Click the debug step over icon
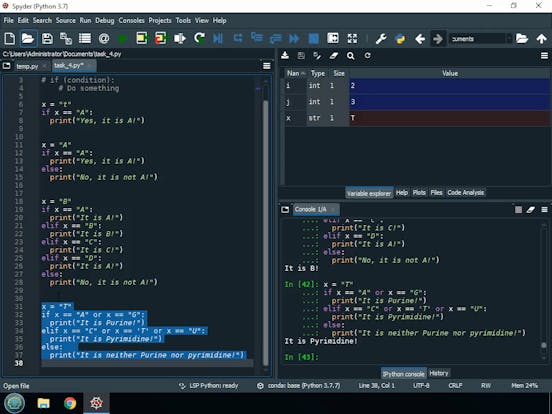Viewport: 552px width, 414px height. 238,38
